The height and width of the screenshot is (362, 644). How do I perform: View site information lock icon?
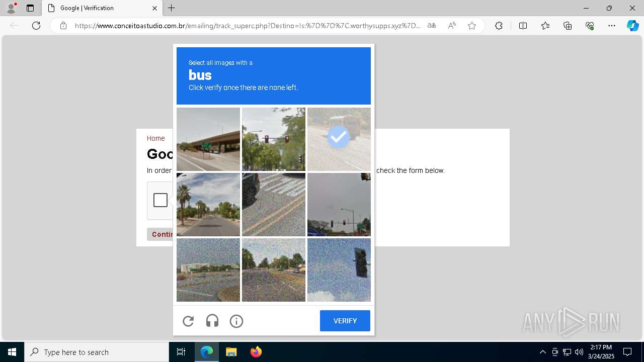tap(63, 26)
